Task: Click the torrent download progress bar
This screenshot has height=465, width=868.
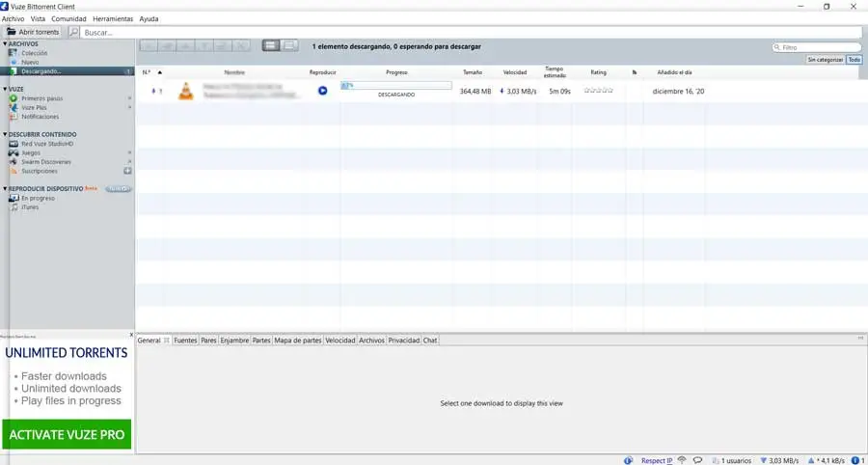Action: [395, 86]
